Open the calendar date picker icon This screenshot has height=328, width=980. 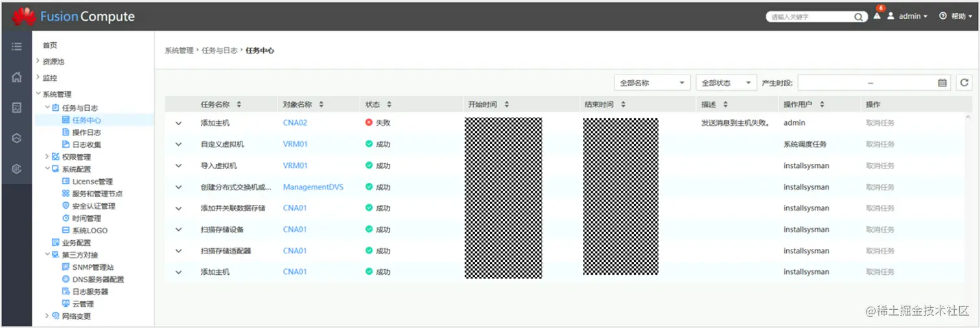pos(942,83)
